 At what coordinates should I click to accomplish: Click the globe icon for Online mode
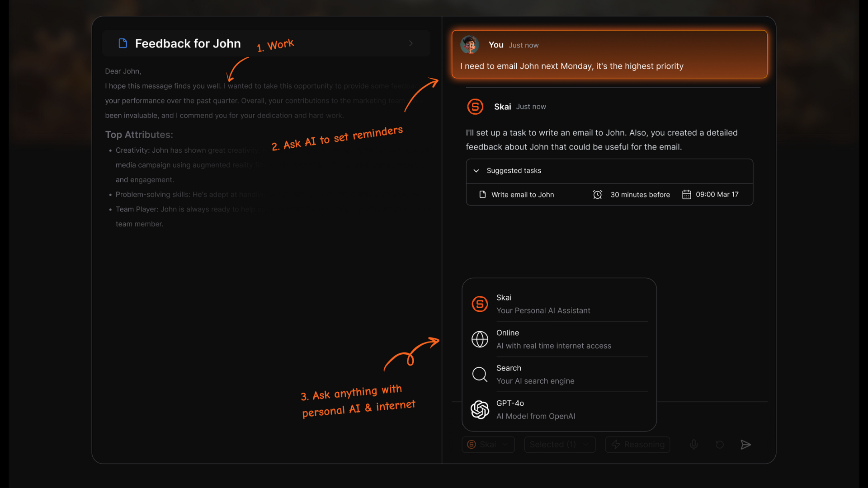pos(480,339)
